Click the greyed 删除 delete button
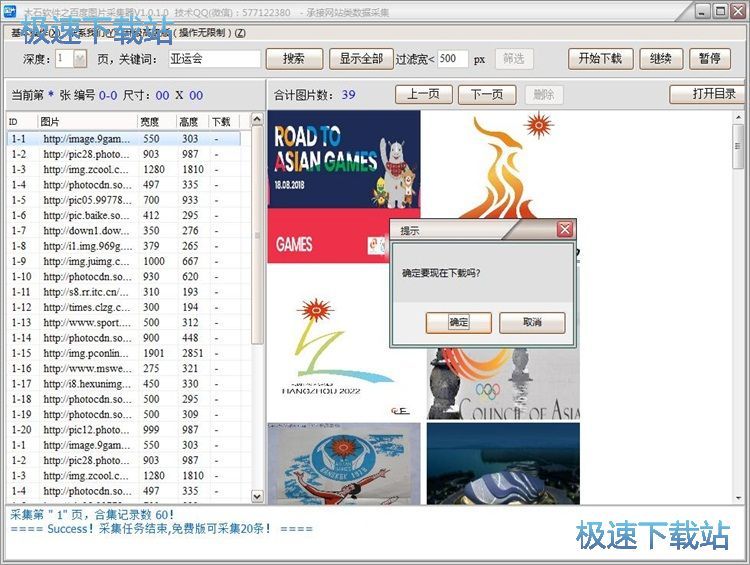This screenshot has height=565, width=750. [544, 94]
